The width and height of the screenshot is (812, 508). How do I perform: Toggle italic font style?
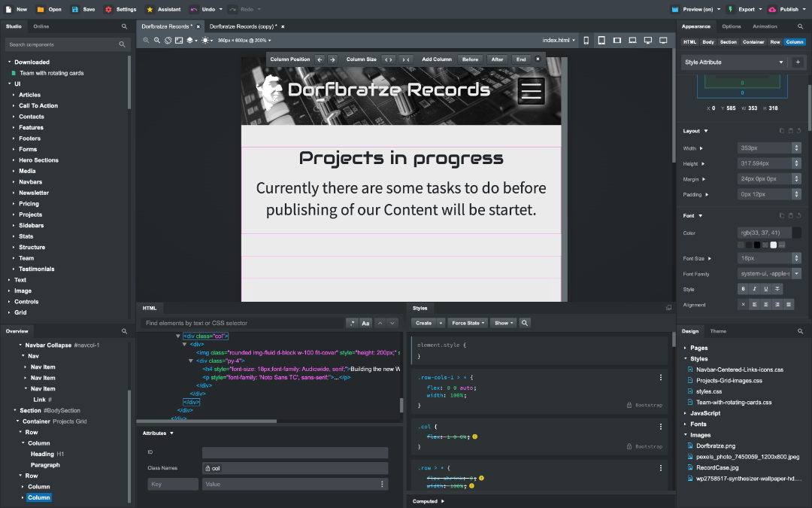coord(755,289)
